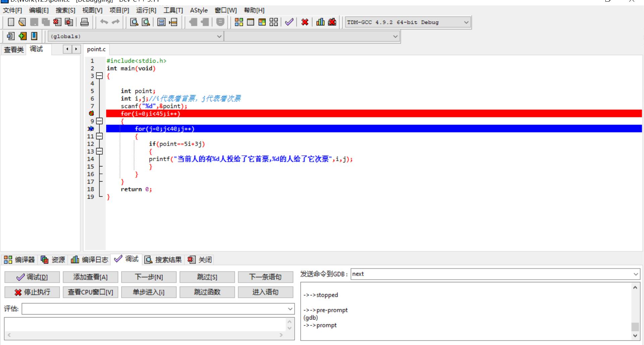
Task: Switch to the 查看类 side tab
Action: coord(14,50)
